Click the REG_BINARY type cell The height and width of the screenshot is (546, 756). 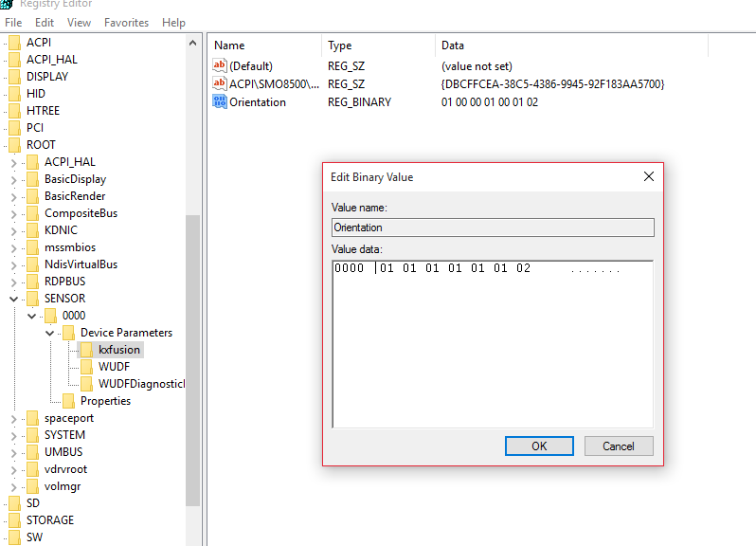360,102
